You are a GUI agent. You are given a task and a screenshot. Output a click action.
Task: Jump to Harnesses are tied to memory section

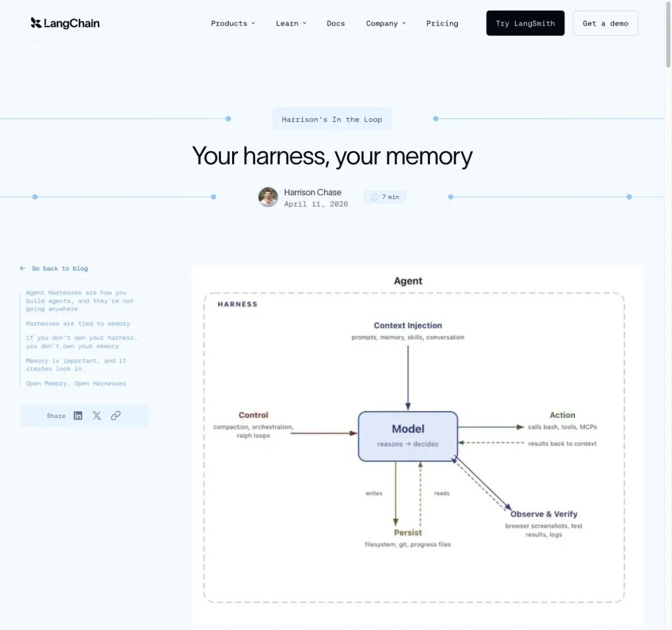78,324
